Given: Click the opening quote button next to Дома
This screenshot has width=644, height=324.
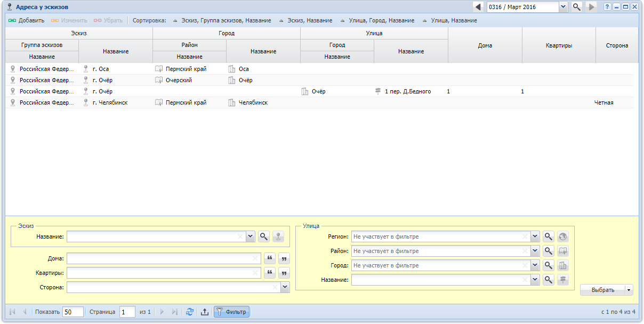Looking at the screenshot, I should pyautogui.click(x=270, y=258).
